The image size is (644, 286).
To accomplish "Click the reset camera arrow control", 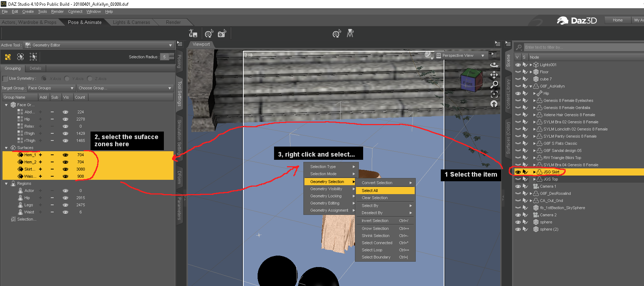I will coord(494,104).
